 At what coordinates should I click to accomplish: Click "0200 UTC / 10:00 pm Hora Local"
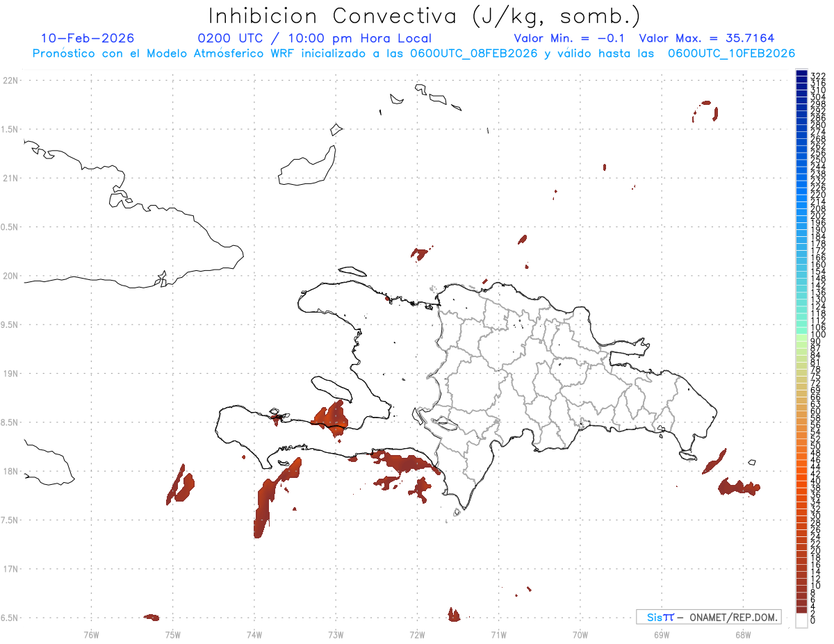point(315,39)
